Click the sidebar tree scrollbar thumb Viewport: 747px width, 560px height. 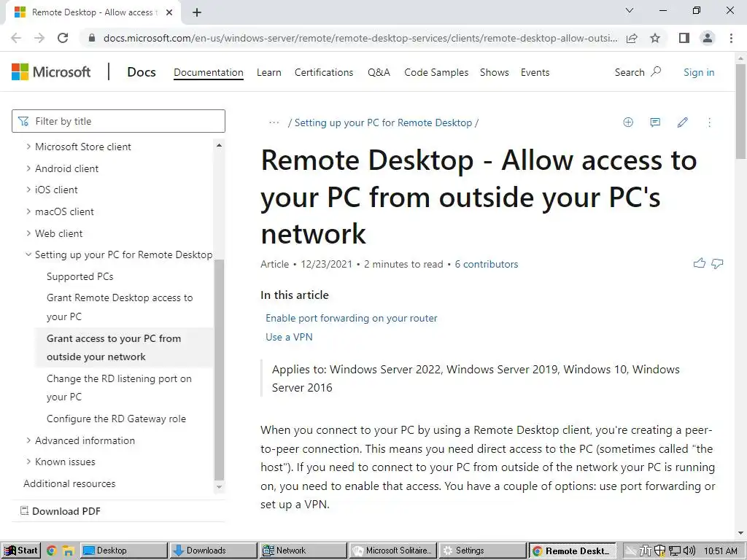coord(219,370)
